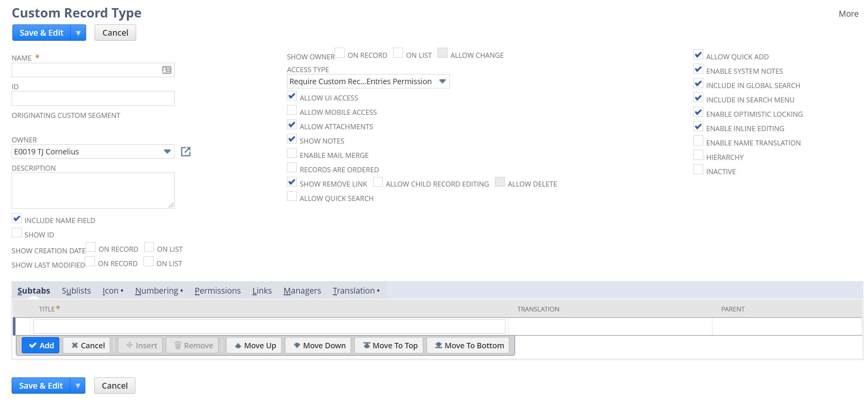Image resolution: width=868 pixels, height=403 pixels.
Task: Toggle Include In Global Search checkbox
Action: 699,83
